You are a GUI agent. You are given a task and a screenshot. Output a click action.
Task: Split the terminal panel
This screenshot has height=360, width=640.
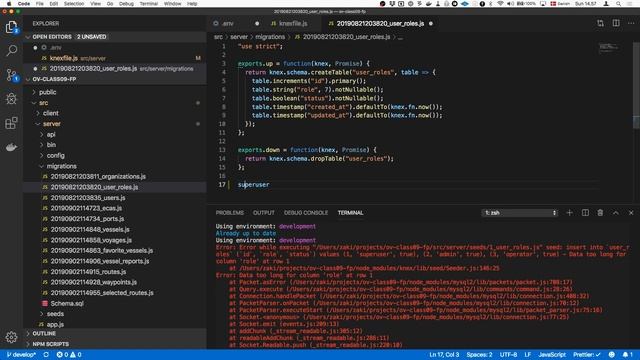(x=585, y=213)
